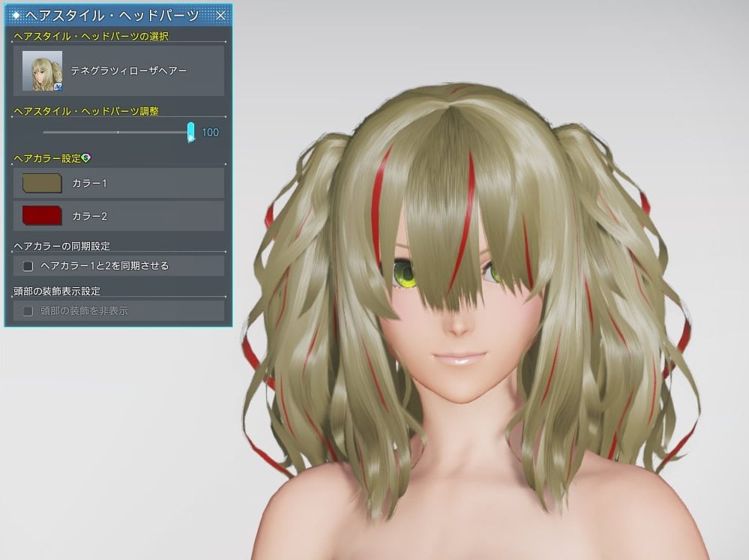Screen dimensions: 749x560
Task: Close the ヘアスタイル・ヘッドパーツ panel
Action: pyautogui.click(x=220, y=16)
